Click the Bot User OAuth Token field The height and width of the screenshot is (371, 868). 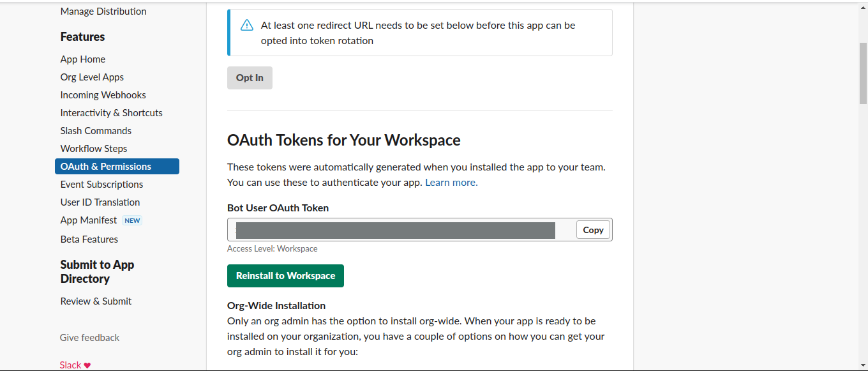pos(396,230)
